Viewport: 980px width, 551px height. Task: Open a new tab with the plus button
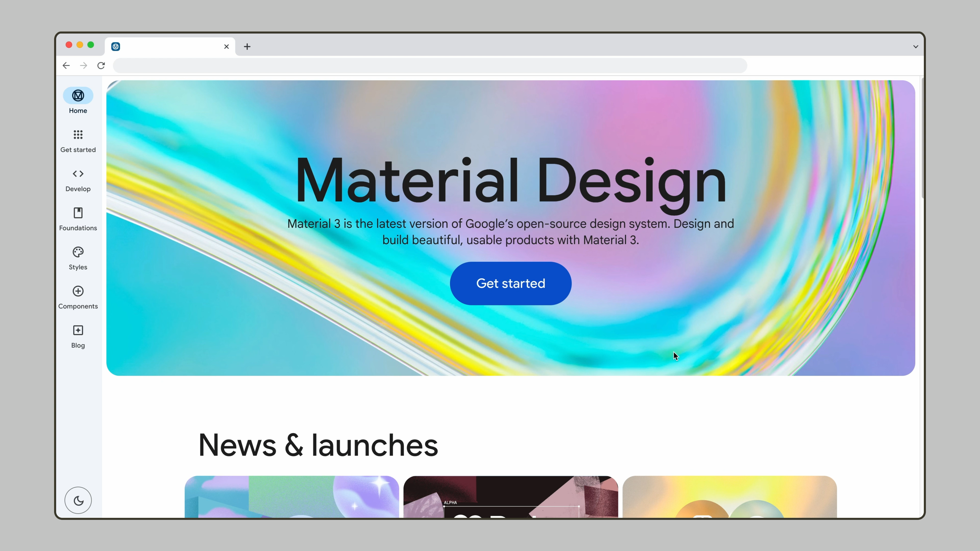(x=247, y=47)
